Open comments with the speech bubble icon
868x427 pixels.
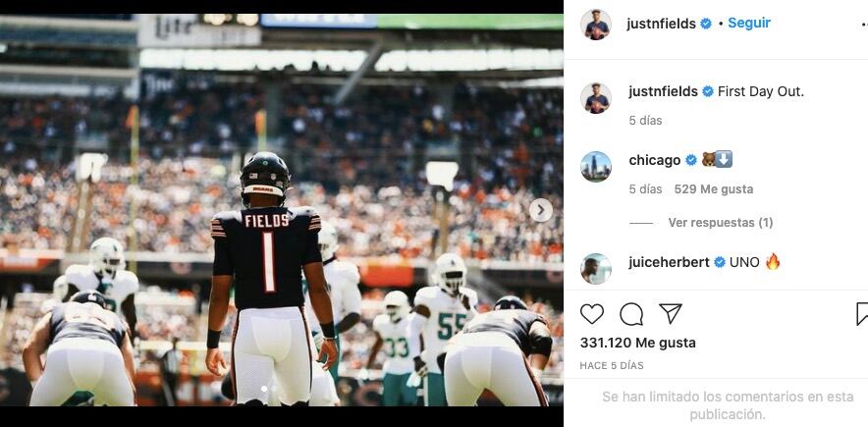pos(631,314)
